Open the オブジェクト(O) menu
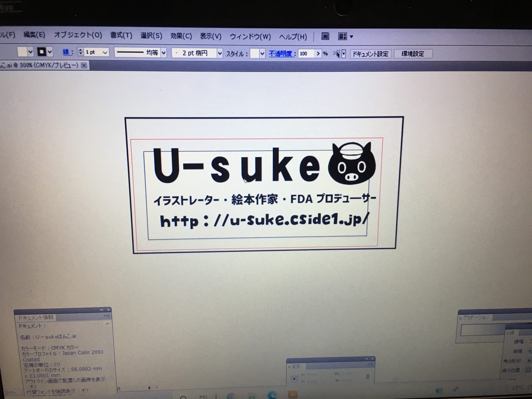 click(78, 35)
